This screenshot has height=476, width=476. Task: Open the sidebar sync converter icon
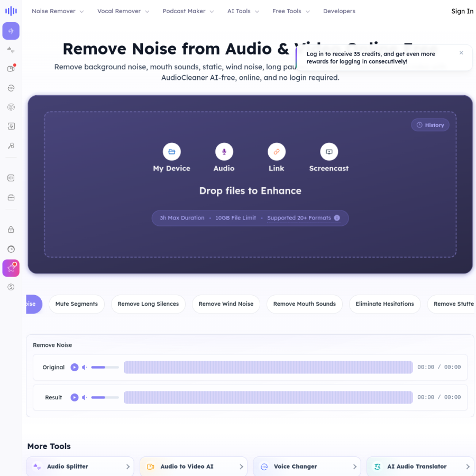[x=11, y=88]
